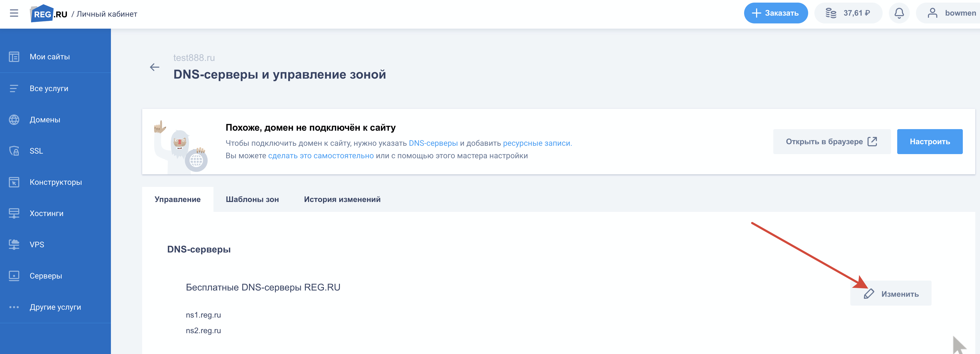
Task: Click the Домены globe icon
Action: [14, 119]
